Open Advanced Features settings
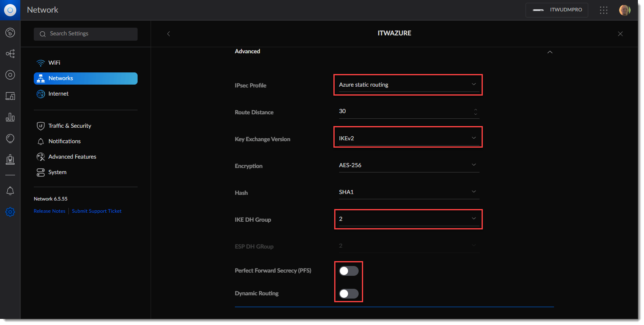The width and height of the screenshot is (644, 325). click(x=85, y=157)
